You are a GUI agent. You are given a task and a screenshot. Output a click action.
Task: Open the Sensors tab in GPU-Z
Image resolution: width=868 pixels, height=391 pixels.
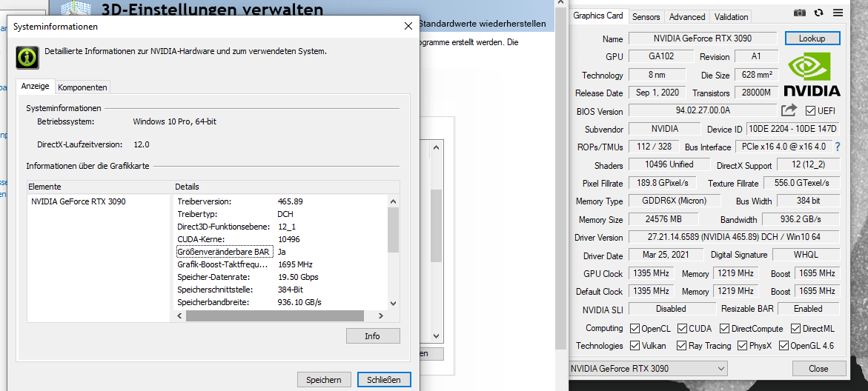pos(646,16)
